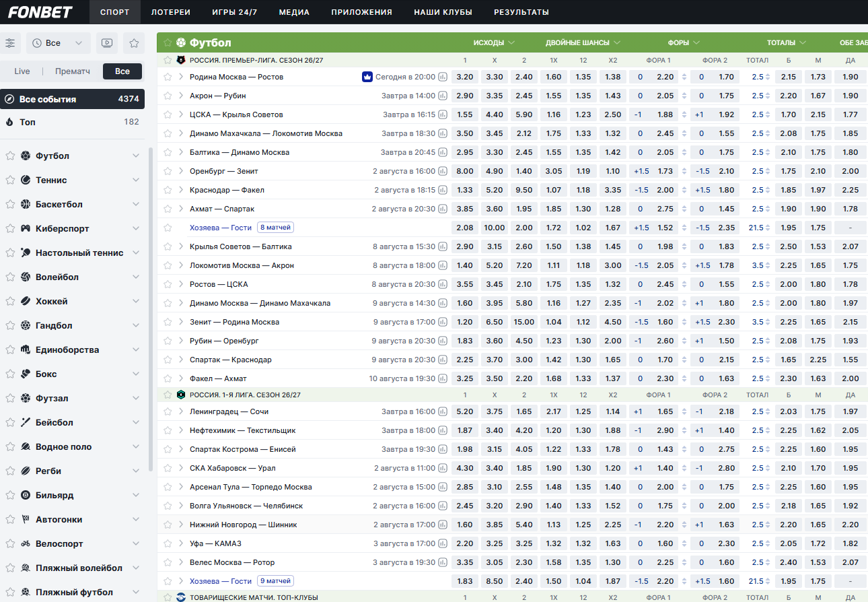Viewport: 868px width, 602px height.
Task: Click the FONBET logo
Action: pyautogui.click(x=40, y=12)
